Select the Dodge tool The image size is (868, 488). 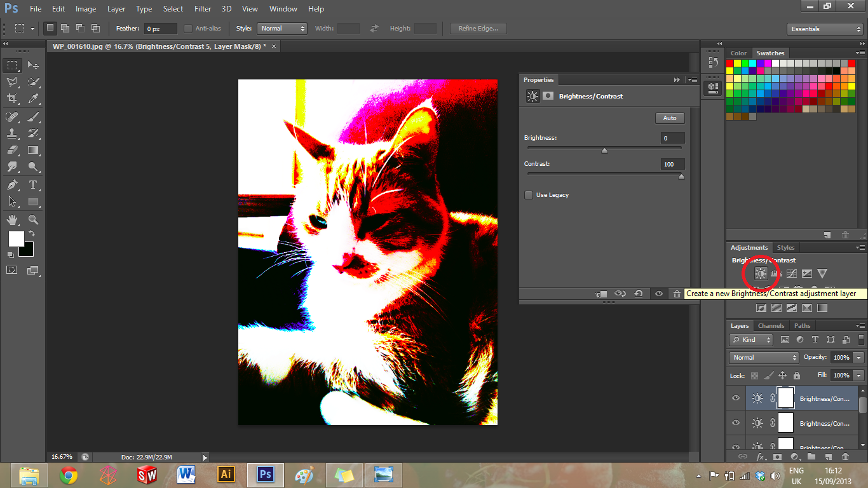(x=33, y=167)
